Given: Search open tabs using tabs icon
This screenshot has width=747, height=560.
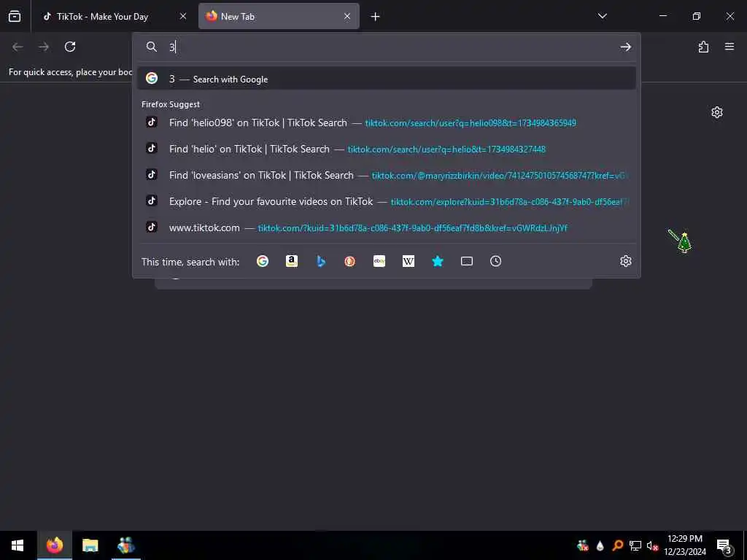Looking at the screenshot, I should [467, 261].
